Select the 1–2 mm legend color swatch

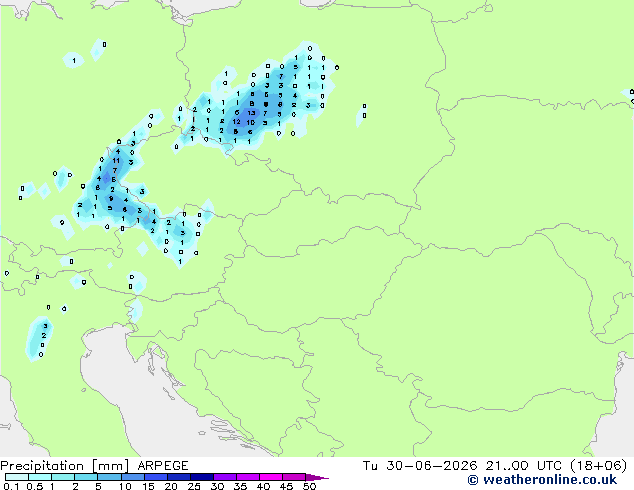tap(63, 477)
